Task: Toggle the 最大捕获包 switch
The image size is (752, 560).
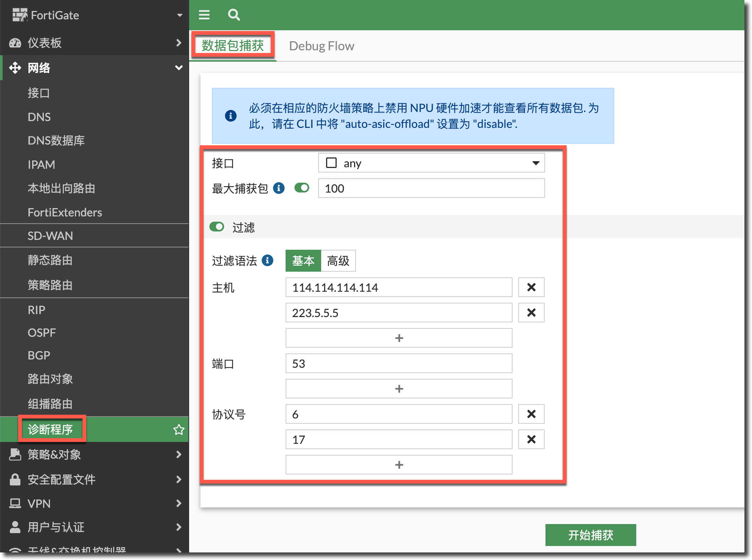Action: tap(302, 188)
